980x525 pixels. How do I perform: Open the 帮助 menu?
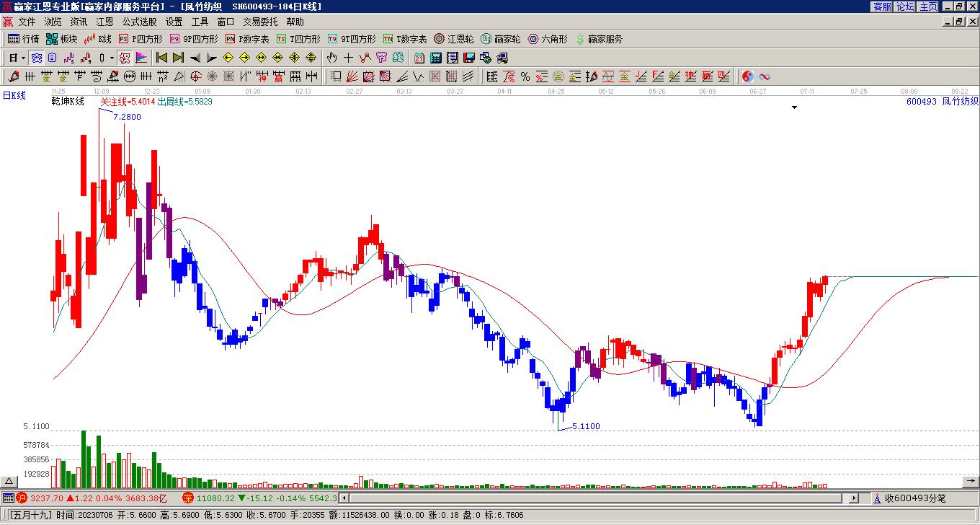coord(295,22)
